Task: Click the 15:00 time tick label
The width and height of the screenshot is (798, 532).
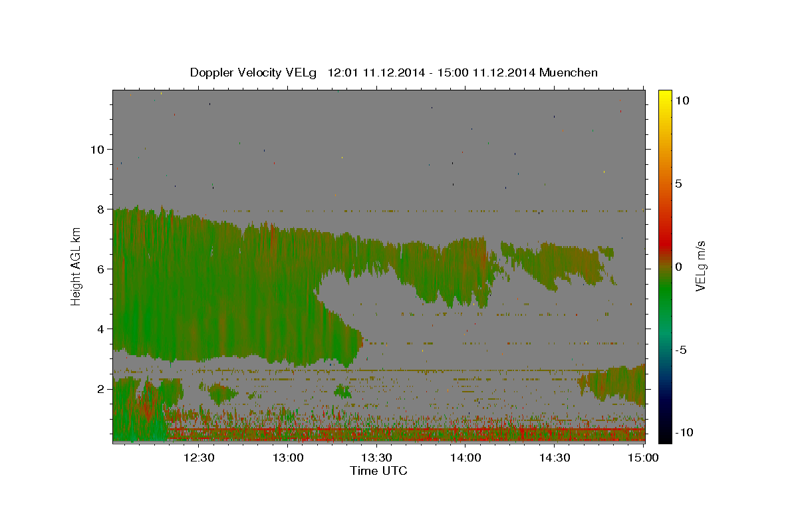Action: coord(642,458)
